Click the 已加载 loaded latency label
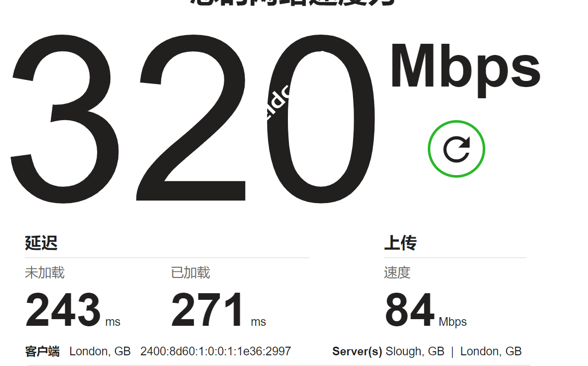 [x=191, y=272]
